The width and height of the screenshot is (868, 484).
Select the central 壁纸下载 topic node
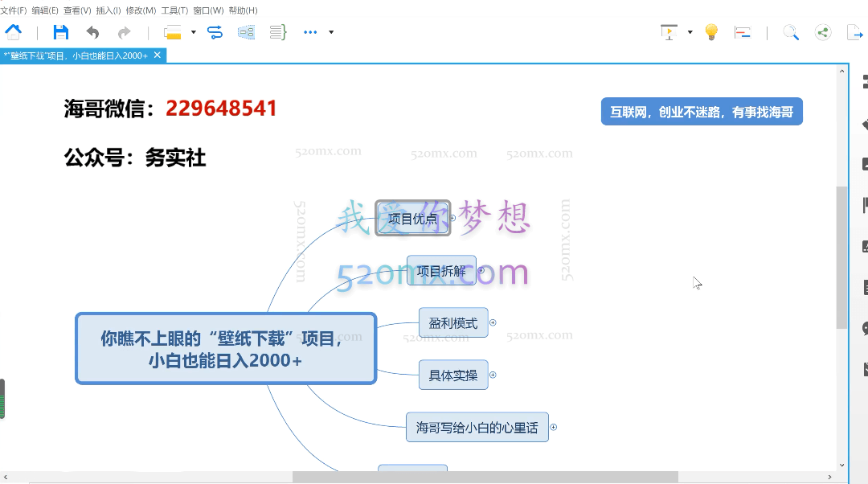coord(225,348)
